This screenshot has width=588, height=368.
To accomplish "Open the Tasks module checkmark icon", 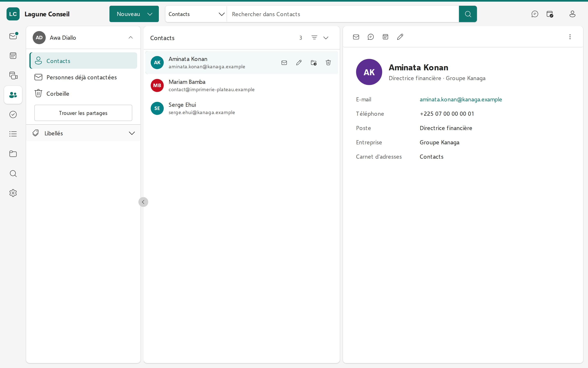I will 13,114.
